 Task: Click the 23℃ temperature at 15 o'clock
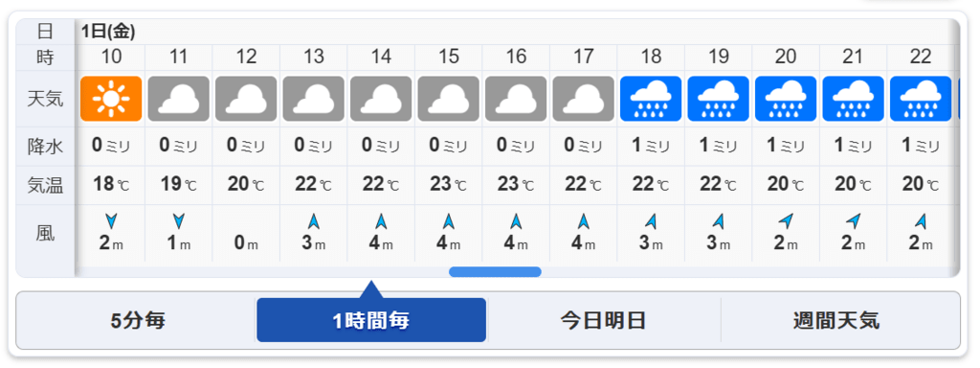448,185
